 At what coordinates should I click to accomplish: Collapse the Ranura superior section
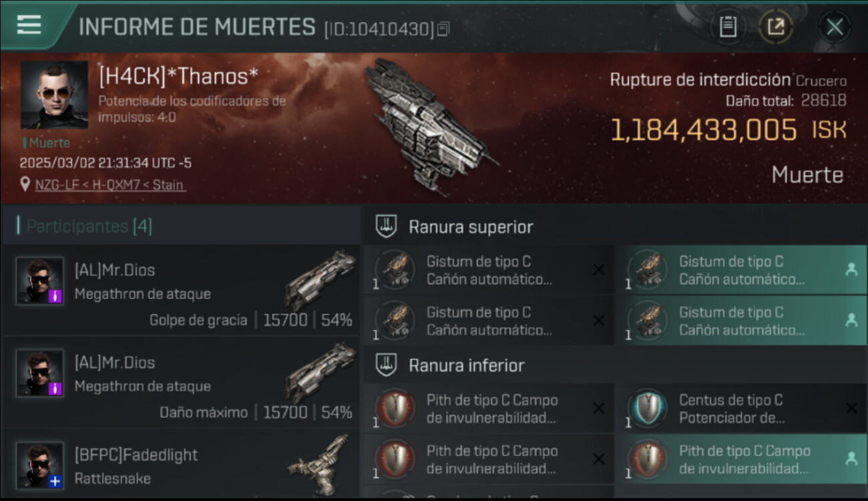615,226
